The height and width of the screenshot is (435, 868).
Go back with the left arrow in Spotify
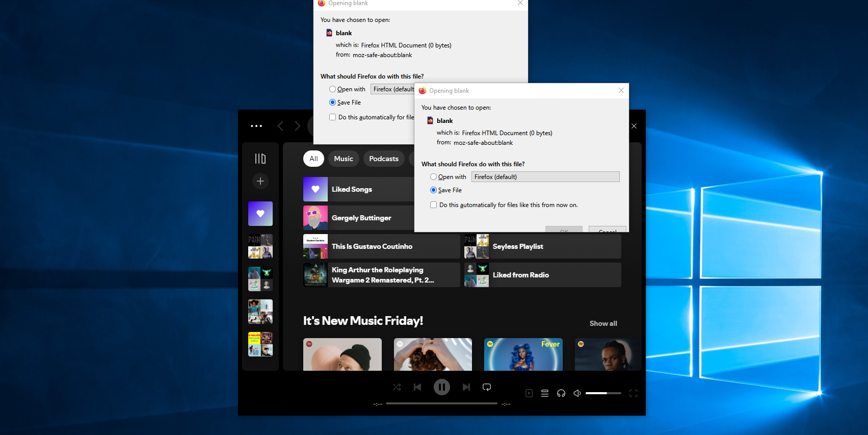[280, 126]
